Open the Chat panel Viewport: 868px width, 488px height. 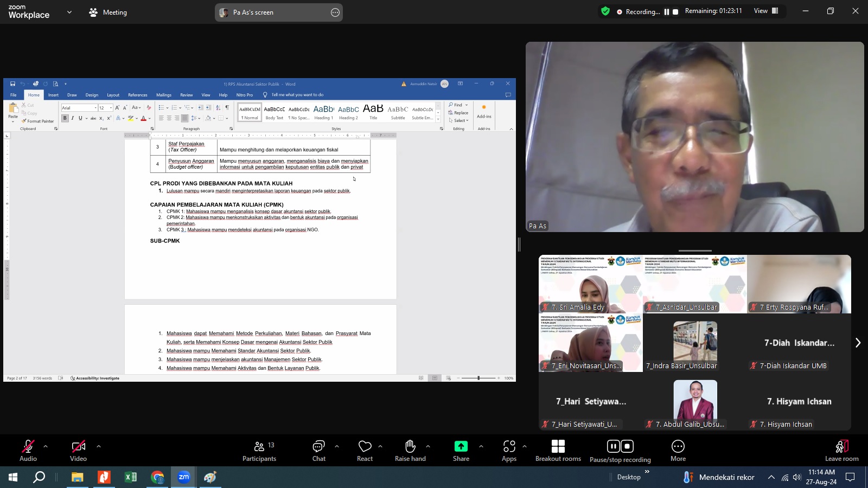coord(318,450)
